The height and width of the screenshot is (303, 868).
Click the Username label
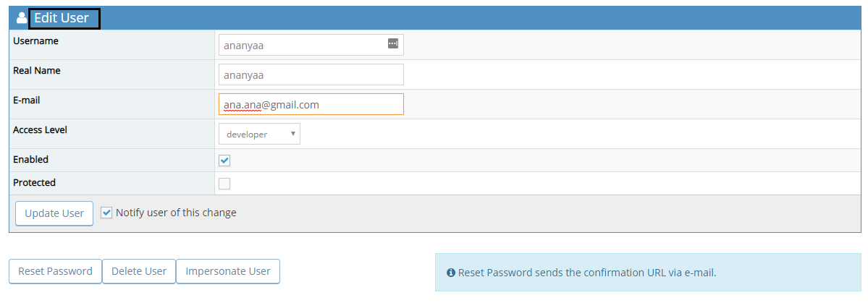35,41
